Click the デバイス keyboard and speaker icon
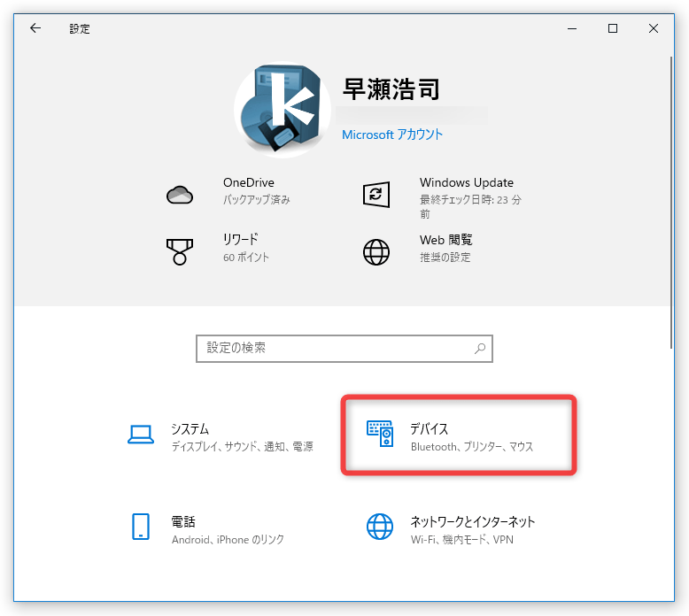This screenshot has width=689, height=616. [x=380, y=434]
